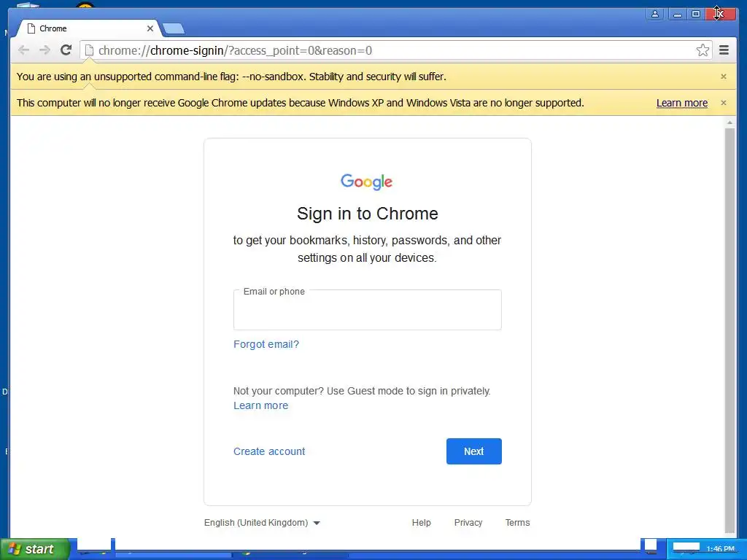Click the page scrollbar up arrow
Viewport: 747px width, 560px height.
[729, 122]
